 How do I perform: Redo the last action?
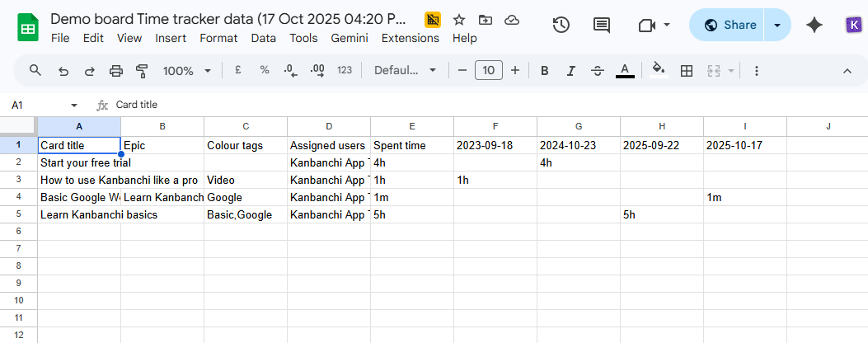coord(89,70)
